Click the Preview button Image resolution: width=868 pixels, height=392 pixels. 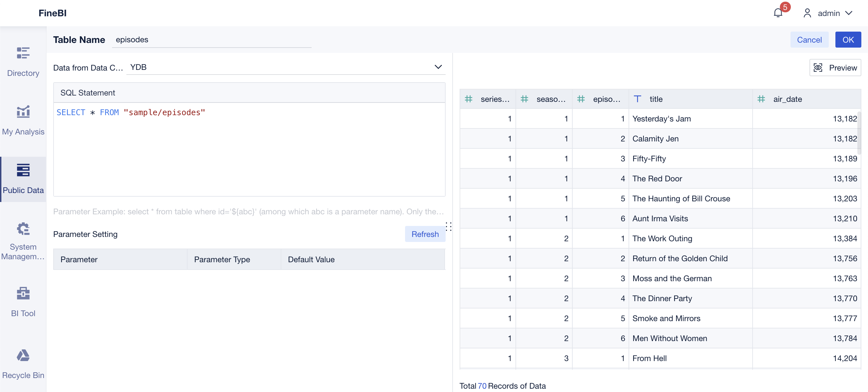(x=835, y=68)
